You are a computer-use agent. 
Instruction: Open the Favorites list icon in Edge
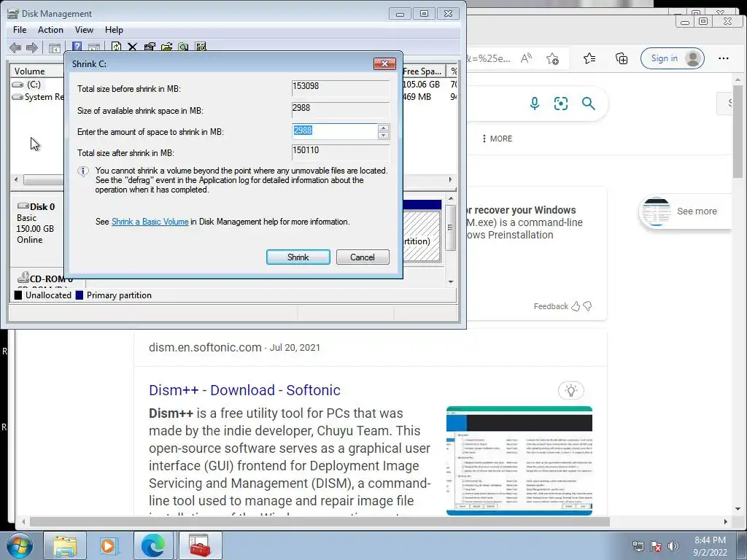pos(589,58)
